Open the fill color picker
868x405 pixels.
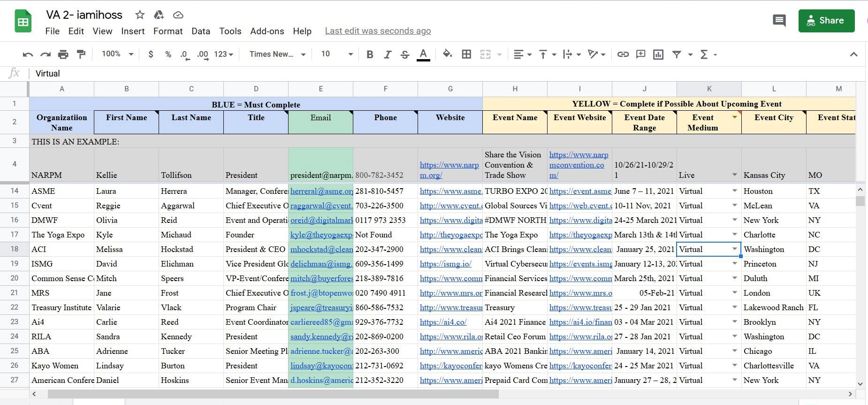click(x=447, y=54)
